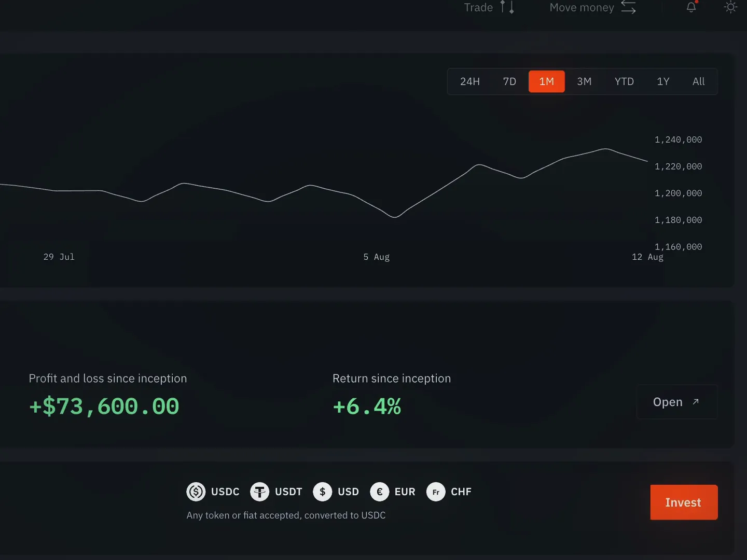747x560 pixels.
Task: Select the 1M chart range
Action: click(547, 81)
